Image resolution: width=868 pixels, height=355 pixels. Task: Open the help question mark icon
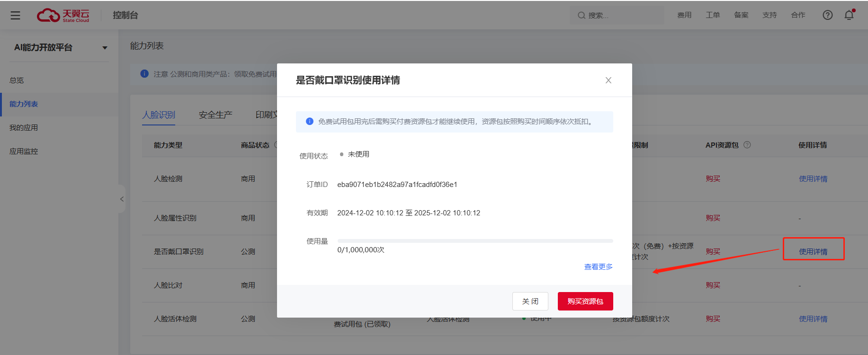point(827,15)
